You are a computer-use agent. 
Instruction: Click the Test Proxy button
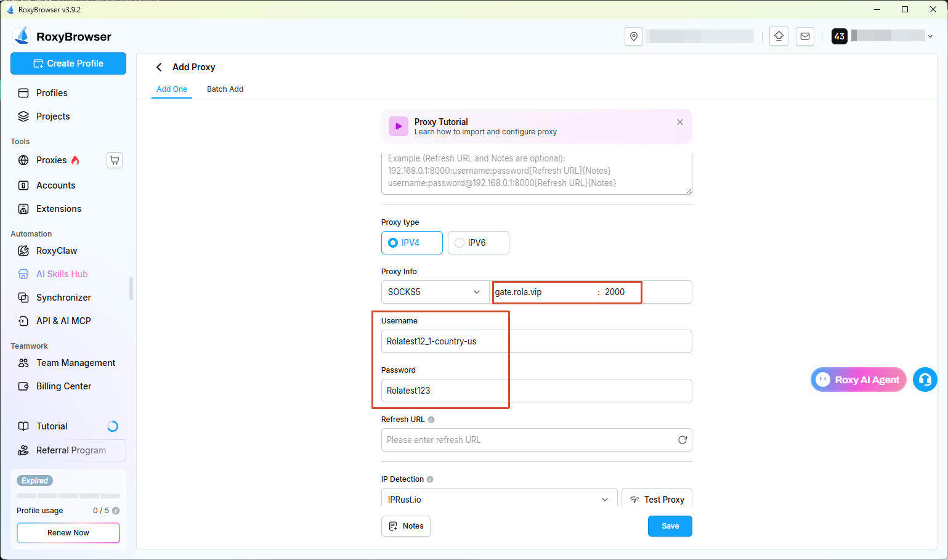pos(657,500)
